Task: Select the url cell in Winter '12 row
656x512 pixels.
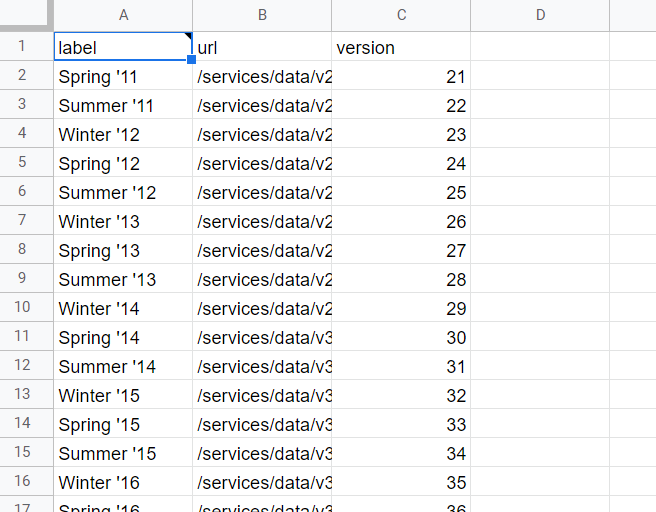Action: click(x=262, y=133)
